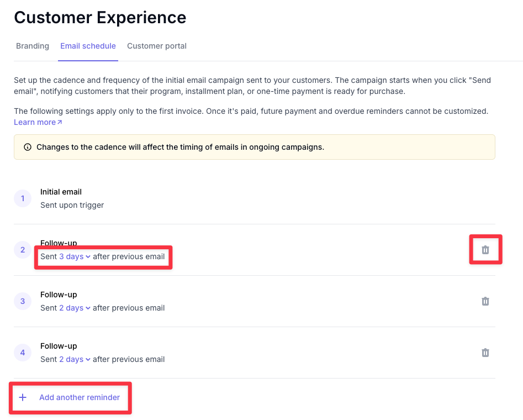Click the cadence changes warning message text
This screenshot has height=420, width=523.
pyautogui.click(x=181, y=147)
